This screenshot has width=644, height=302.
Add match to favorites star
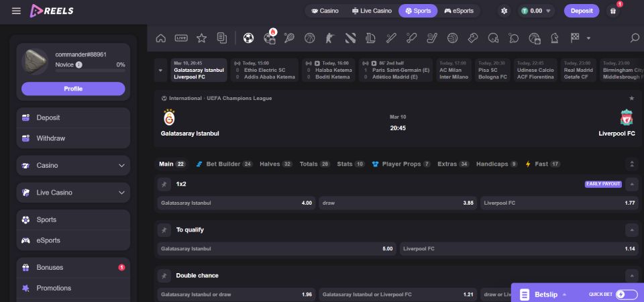click(x=632, y=98)
